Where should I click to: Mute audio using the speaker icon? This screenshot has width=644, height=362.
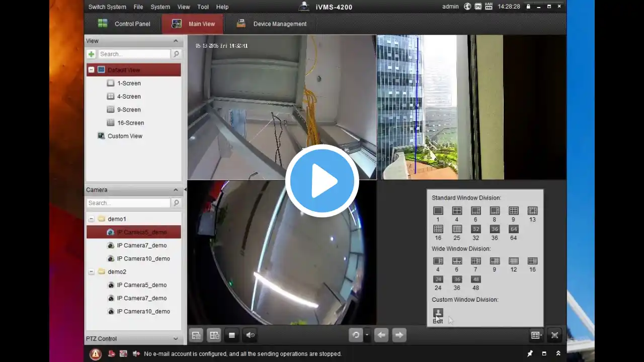(250, 335)
